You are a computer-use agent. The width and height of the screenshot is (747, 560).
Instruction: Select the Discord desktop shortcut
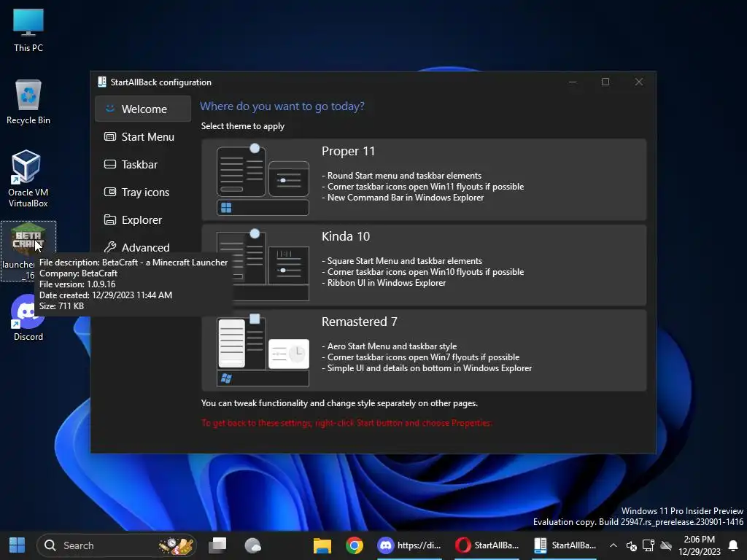(28, 318)
